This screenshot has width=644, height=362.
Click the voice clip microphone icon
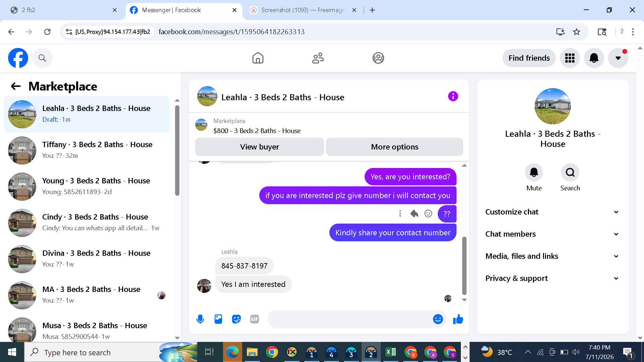[200, 319]
